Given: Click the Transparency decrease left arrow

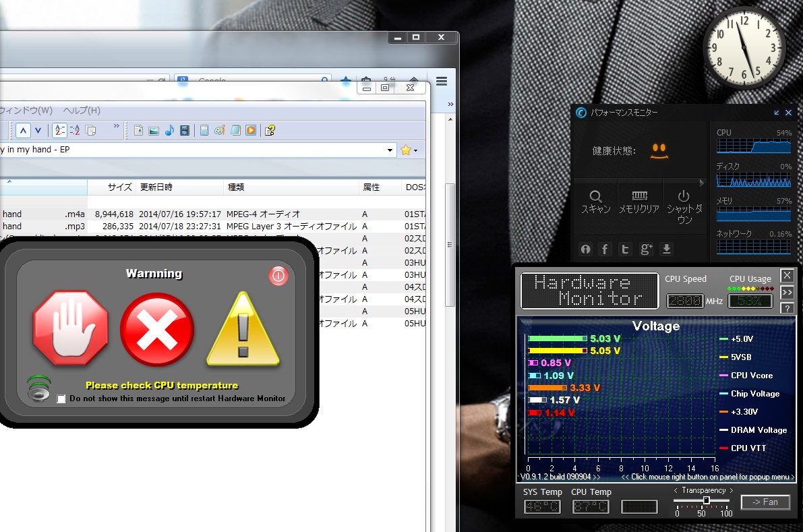Looking at the screenshot, I should (x=676, y=490).
